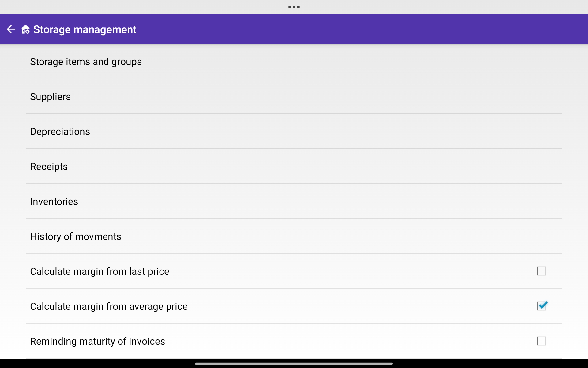Go to Receipts

tap(49, 167)
